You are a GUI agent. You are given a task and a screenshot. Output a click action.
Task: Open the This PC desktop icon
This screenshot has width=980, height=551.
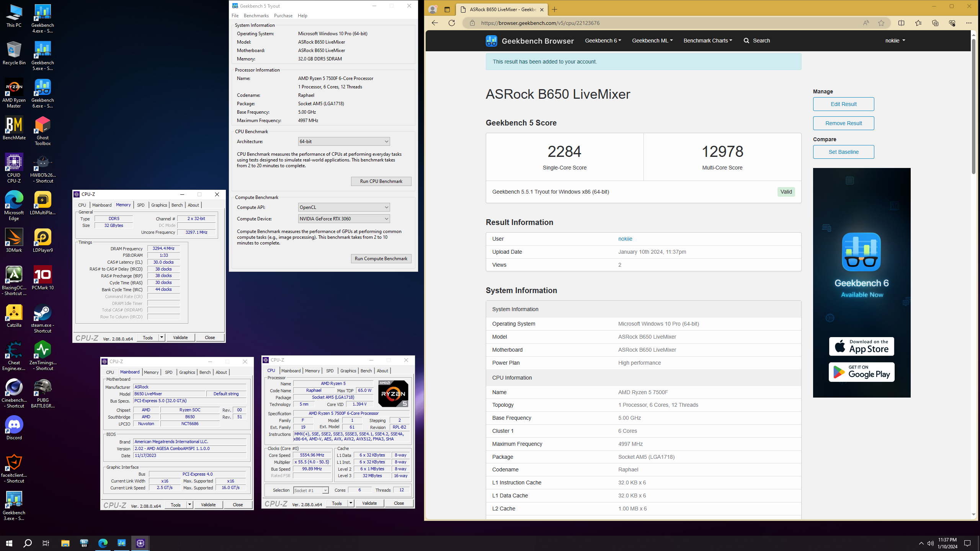pyautogui.click(x=14, y=16)
